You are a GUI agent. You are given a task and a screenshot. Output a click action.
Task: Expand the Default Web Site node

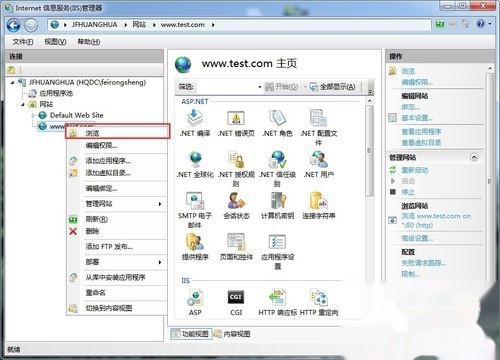(33, 115)
